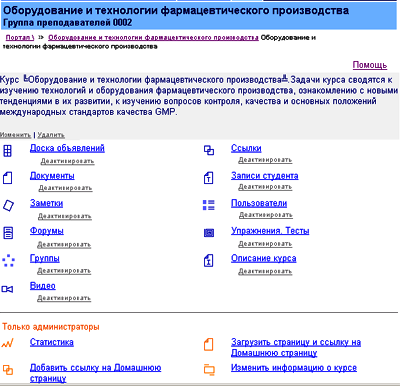Click the Записи студента icon
Viewport: 400px width, 386px height.
click(209, 178)
